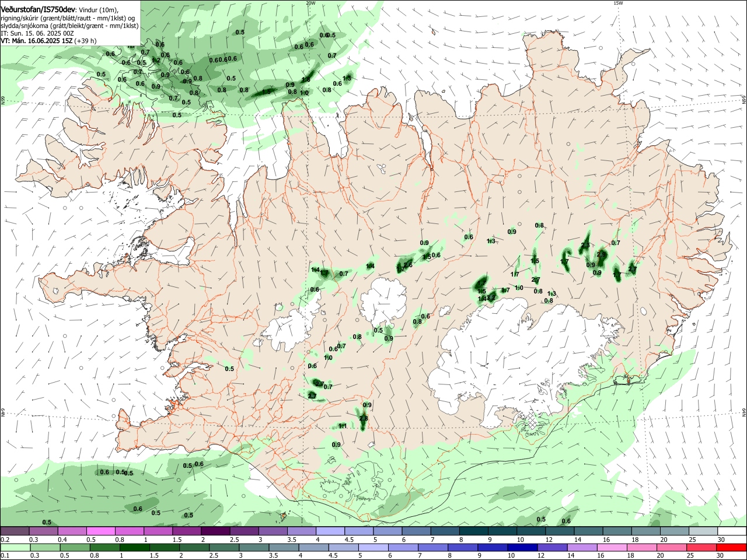Click the '(+39 h)' forecast offset text
747x560 pixels.
pyautogui.click(x=86, y=41)
